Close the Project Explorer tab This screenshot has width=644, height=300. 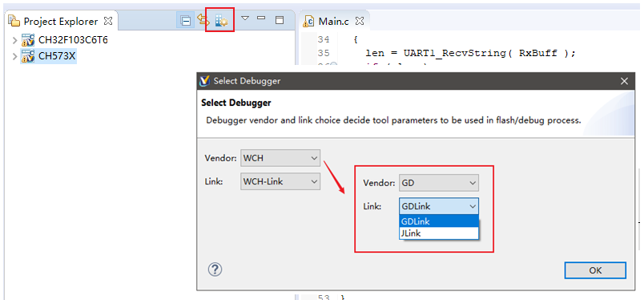pyautogui.click(x=108, y=21)
